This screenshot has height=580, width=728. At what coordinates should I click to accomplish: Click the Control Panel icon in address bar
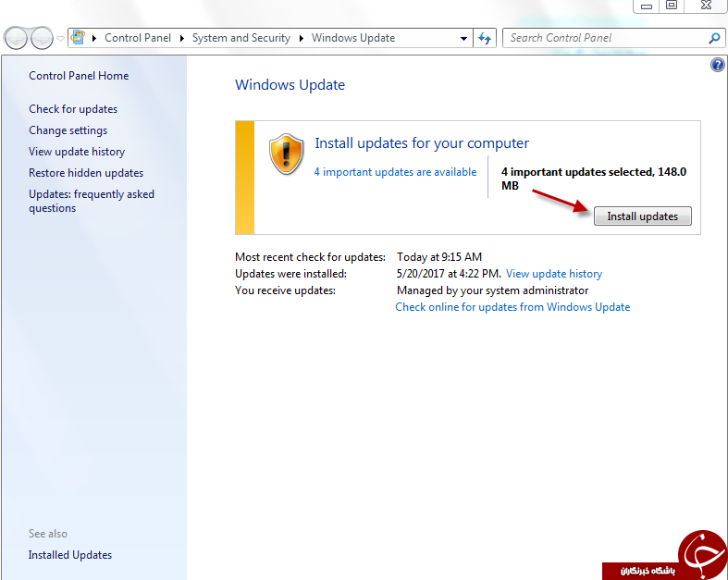point(78,38)
